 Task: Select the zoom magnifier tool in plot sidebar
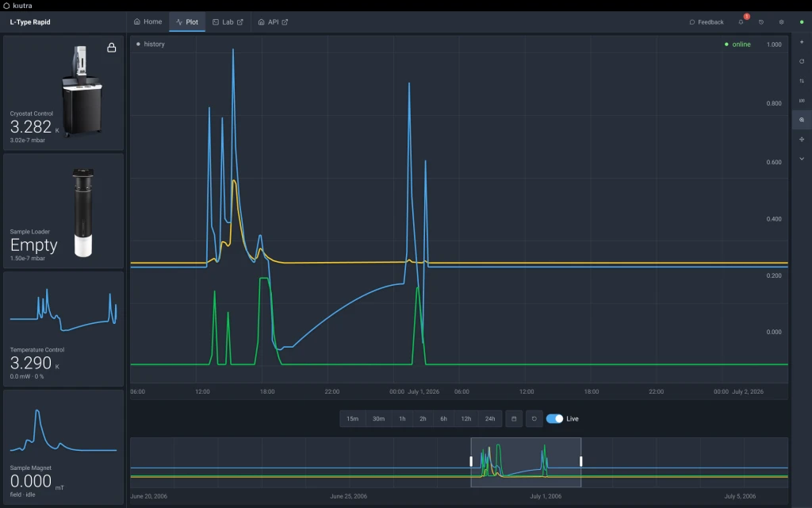pyautogui.click(x=802, y=120)
